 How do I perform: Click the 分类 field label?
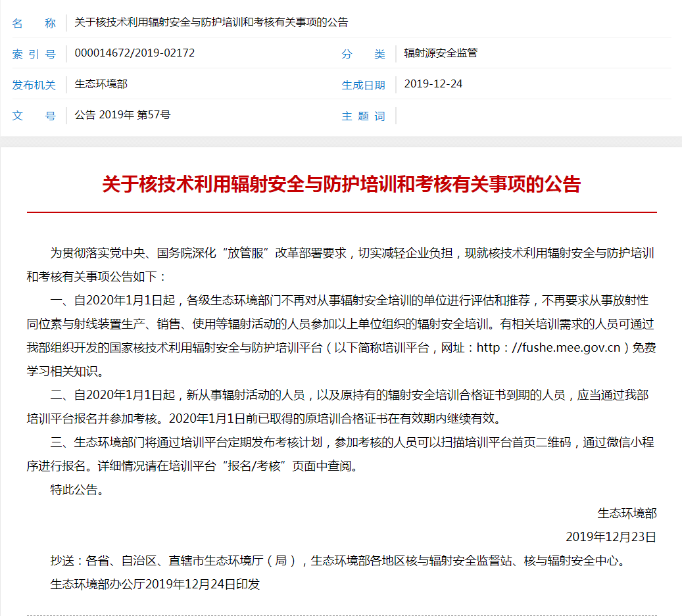363,54
